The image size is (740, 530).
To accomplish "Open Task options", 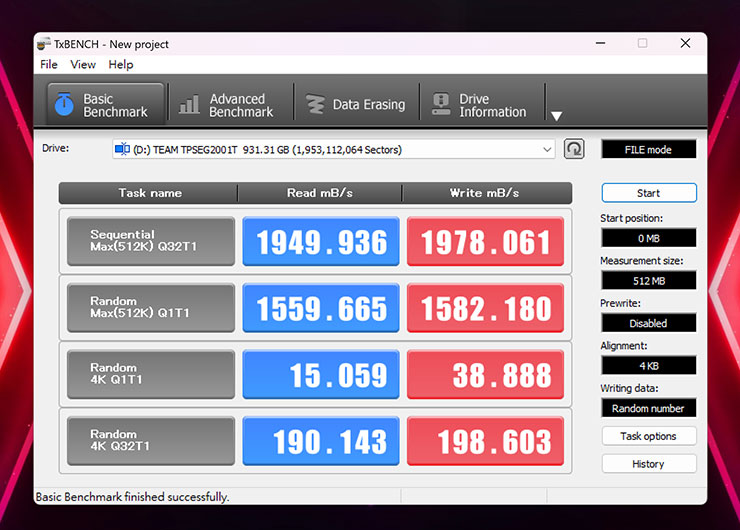I will point(649,436).
